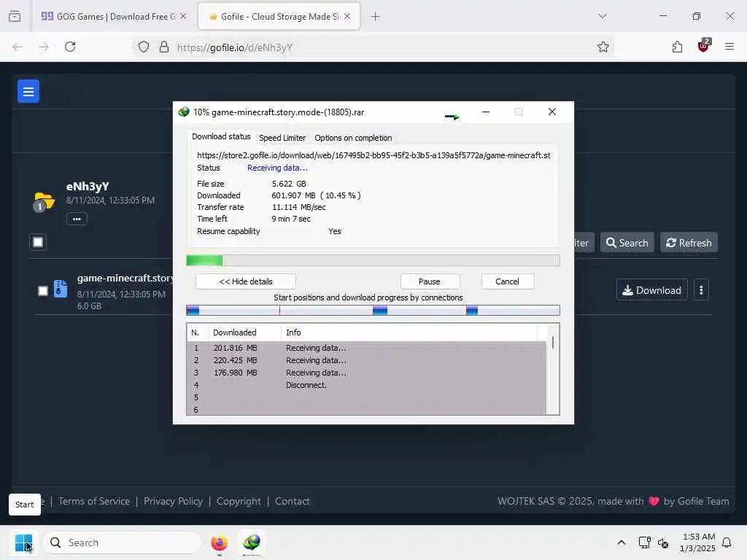Image resolution: width=747 pixels, height=560 pixels.
Task: Click the Gofile Download button
Action: click(651, 290)
